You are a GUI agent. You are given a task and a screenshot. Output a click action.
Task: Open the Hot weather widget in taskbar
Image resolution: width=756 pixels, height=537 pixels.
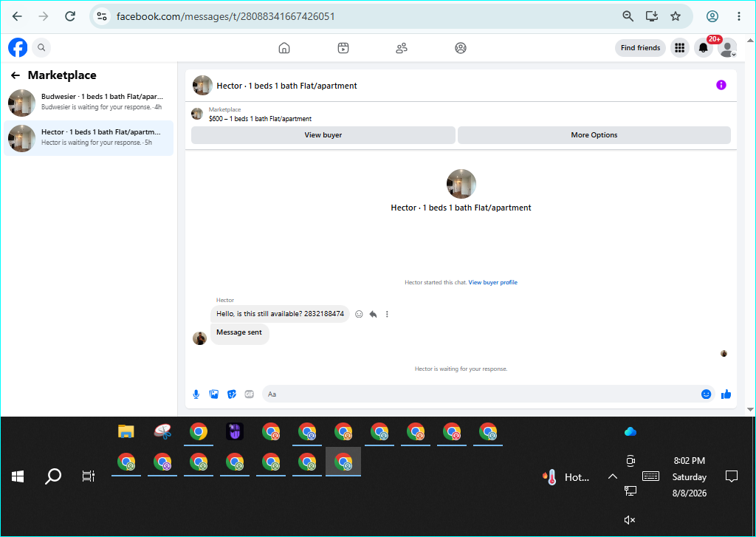(566, 477)
